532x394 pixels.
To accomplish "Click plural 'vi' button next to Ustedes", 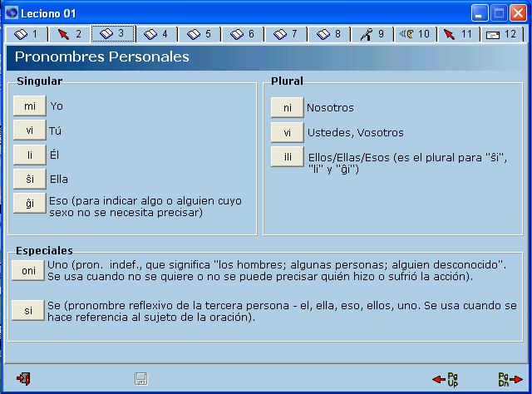I will click(287, 132).
